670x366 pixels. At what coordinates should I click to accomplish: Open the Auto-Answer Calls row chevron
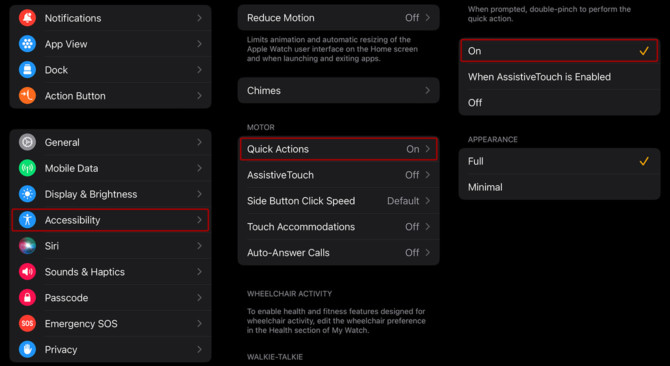click(427, 252)
